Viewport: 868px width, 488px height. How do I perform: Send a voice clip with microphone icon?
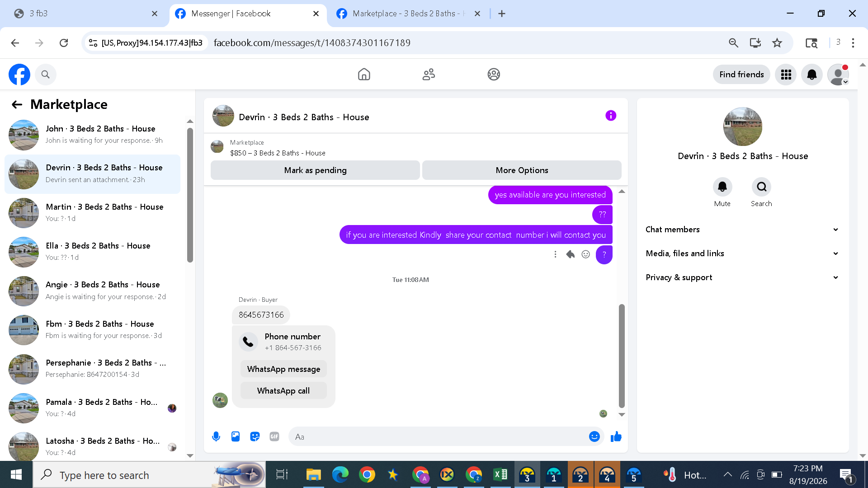point(216,436)
